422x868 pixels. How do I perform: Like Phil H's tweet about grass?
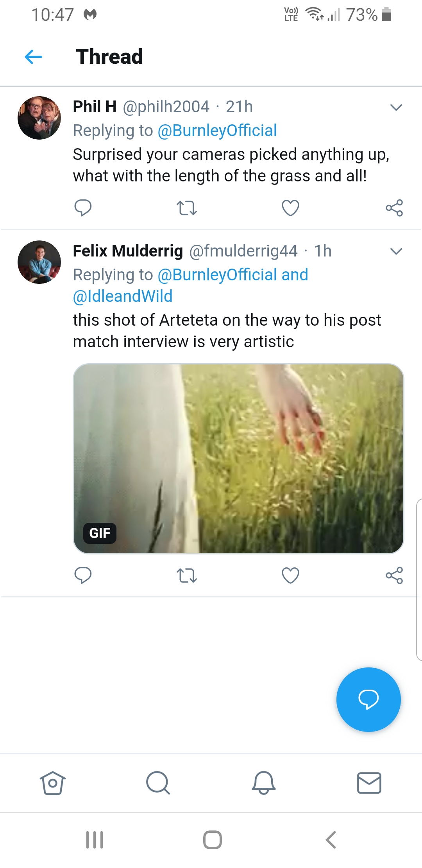[x=290, y=208]
